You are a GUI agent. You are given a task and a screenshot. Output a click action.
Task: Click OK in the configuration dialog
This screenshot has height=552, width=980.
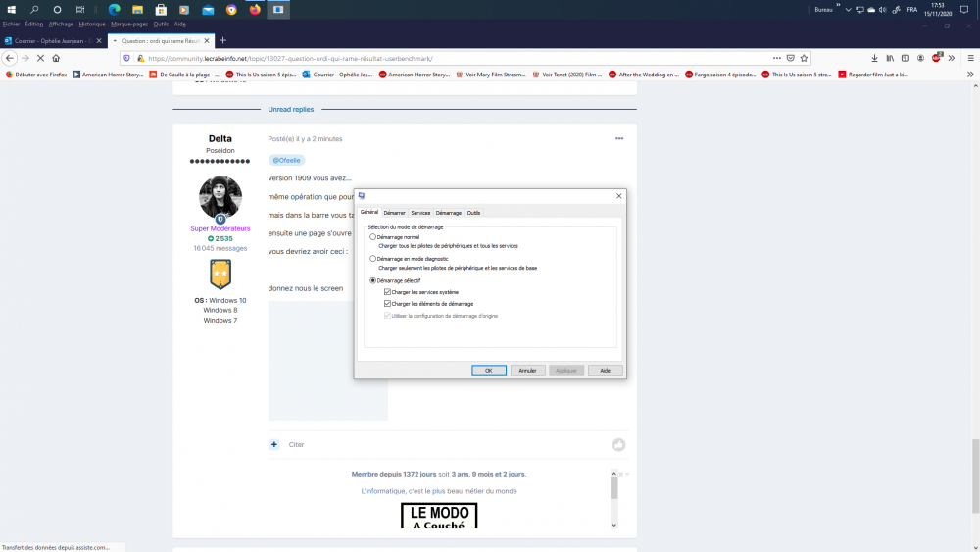pyautogui.click(x=489, y=370)
